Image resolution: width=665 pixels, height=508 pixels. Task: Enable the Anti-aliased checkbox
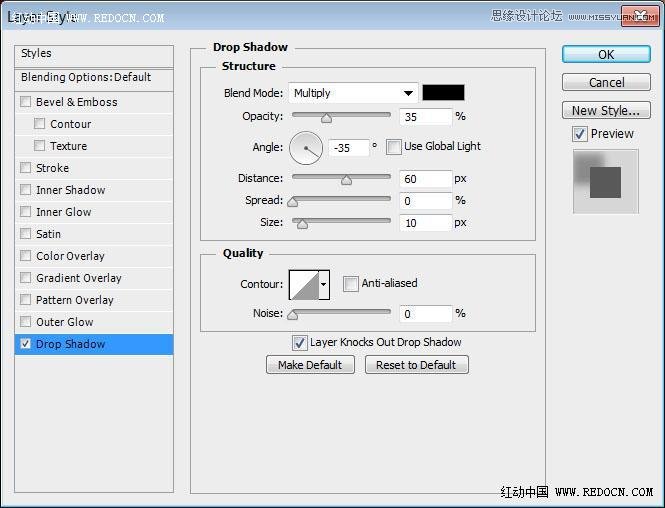click(x=350, y=284)
